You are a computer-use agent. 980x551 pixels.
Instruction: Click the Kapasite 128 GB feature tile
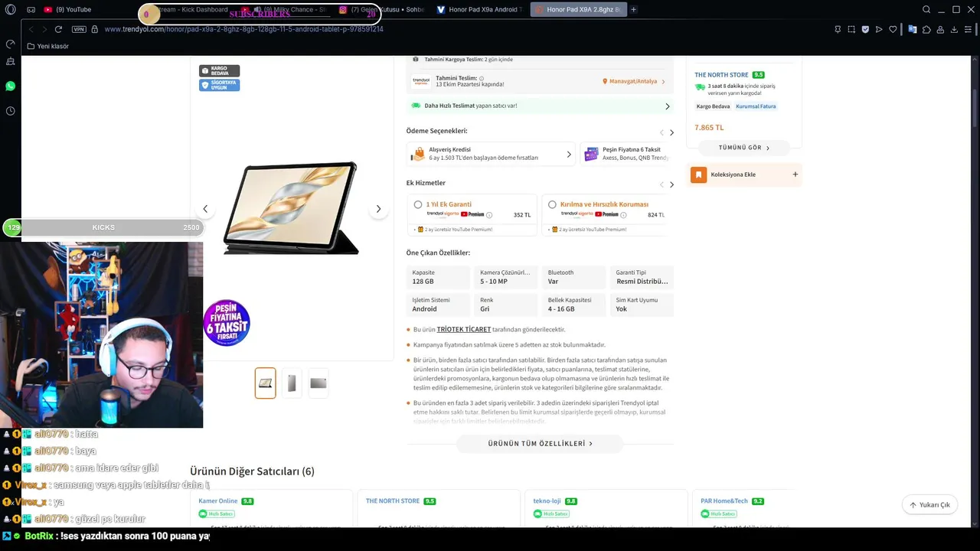(x=438, y=277)
